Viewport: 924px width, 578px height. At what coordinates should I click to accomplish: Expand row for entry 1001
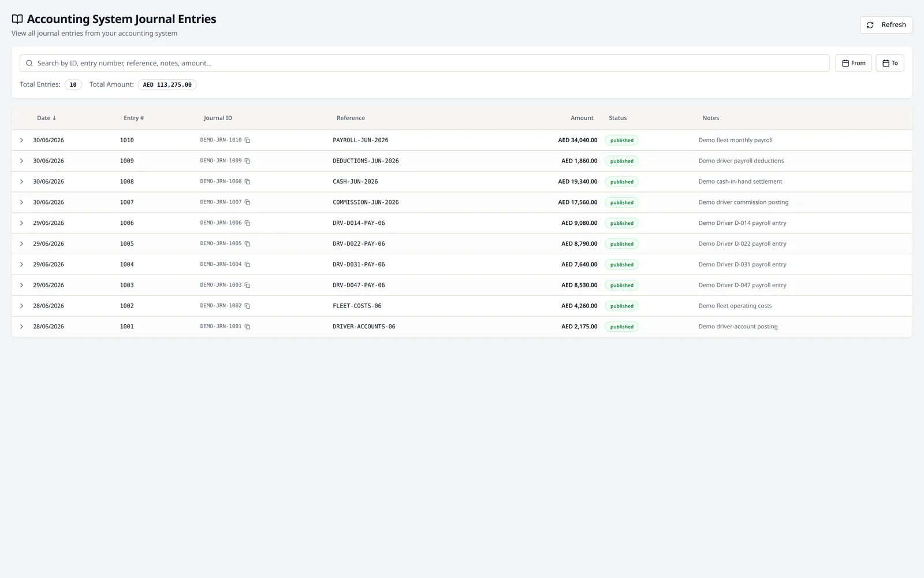tap(21, 327)
